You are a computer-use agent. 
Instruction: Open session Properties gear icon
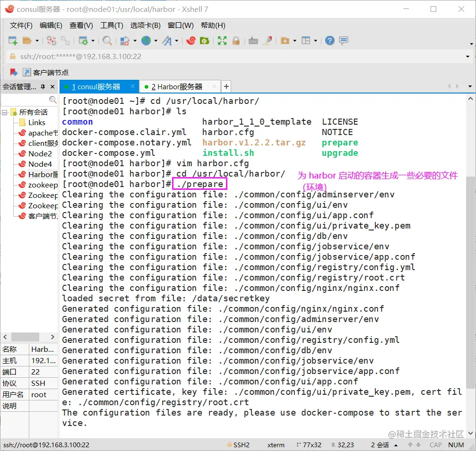tap(83, 40)
